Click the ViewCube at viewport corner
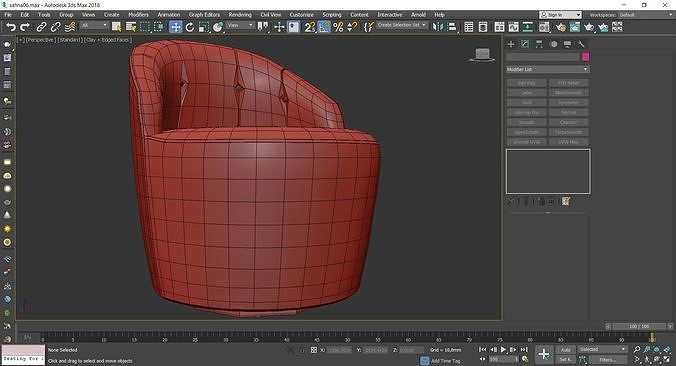 click(x=482, y=55)
